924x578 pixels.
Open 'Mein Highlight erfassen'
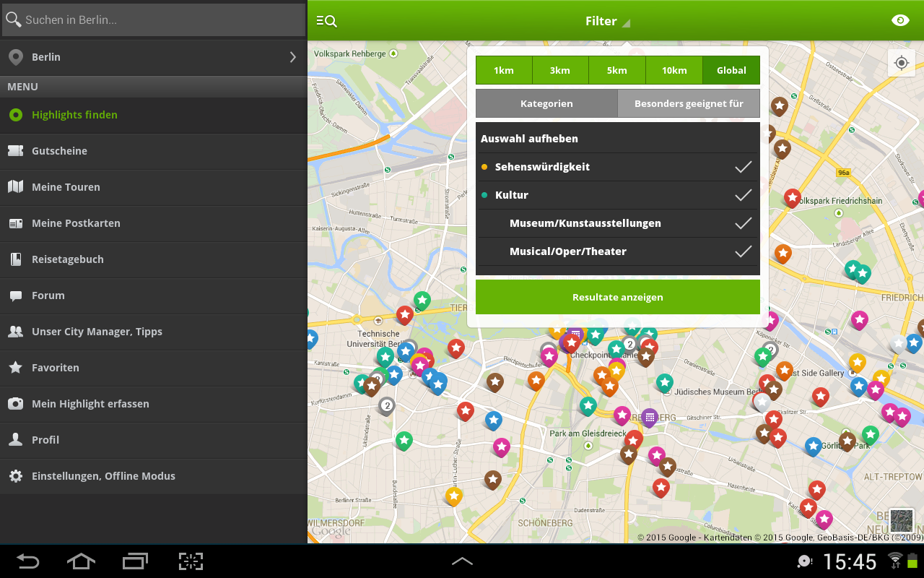153,404
